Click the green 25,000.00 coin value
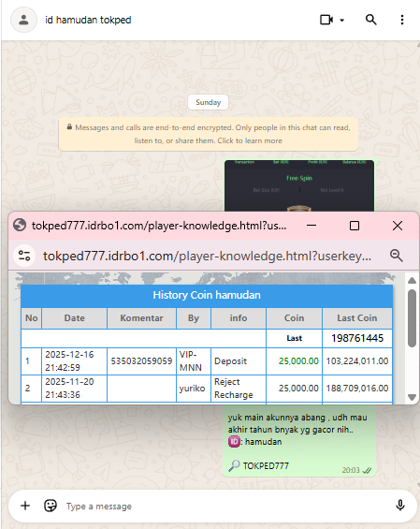The height and width of the screenshot is (529, 420). tap(298, 361)
